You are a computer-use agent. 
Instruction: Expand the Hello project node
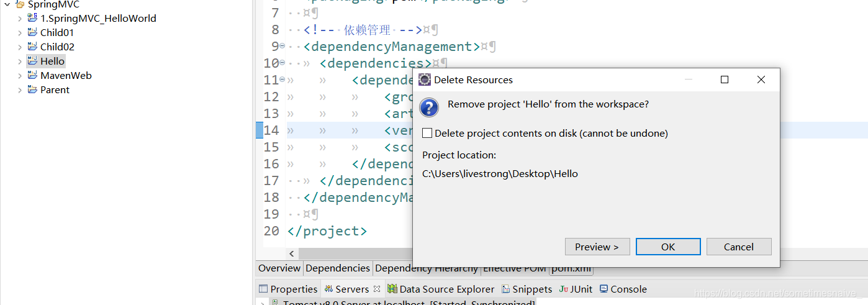click(20, 61)
